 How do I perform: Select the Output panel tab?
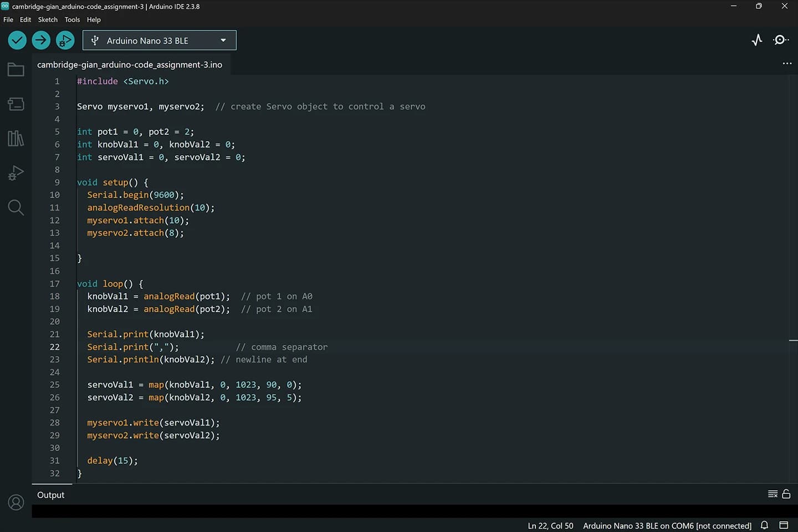pos(51,495)
